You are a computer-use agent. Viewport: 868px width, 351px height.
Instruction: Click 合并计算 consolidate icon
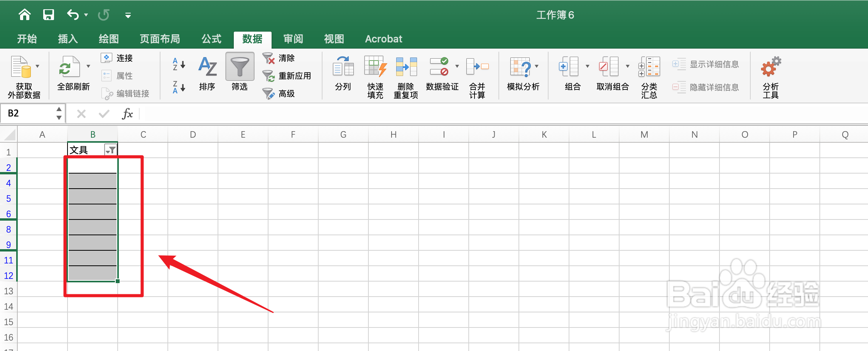click(x=477, y=66)
